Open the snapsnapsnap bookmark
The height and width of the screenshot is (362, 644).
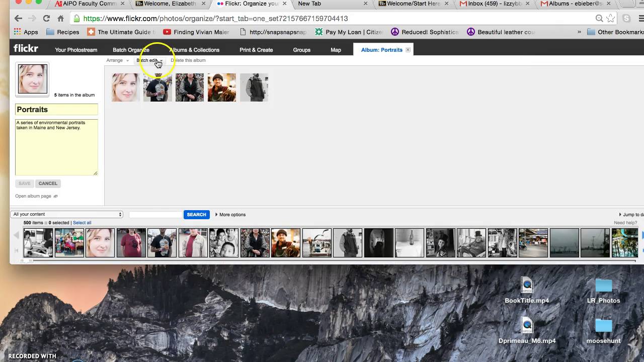(273, 32)
